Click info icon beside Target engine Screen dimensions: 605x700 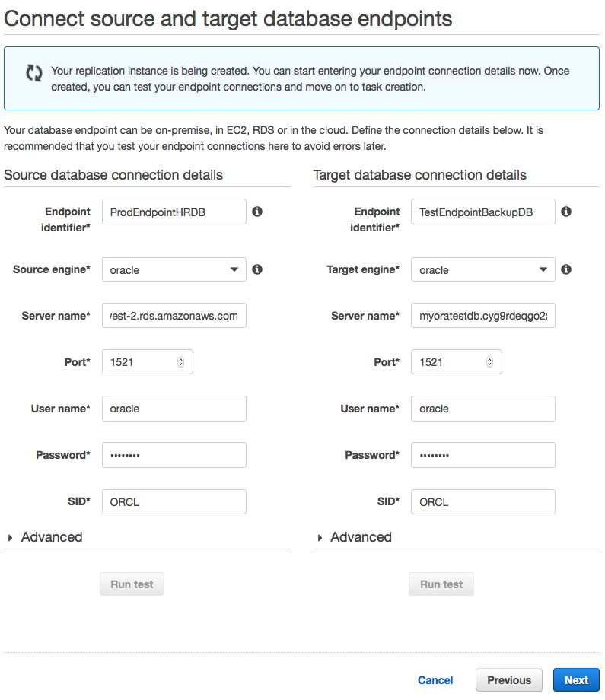[x=566, y=269]
